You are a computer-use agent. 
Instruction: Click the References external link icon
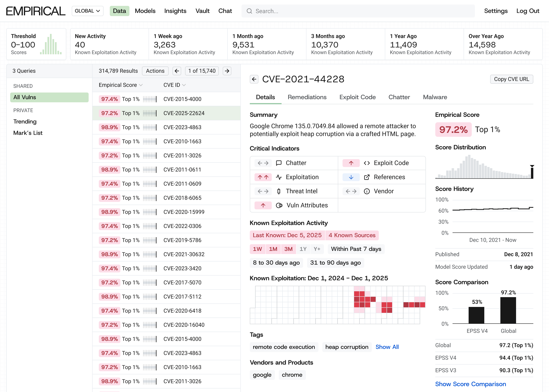366,177
